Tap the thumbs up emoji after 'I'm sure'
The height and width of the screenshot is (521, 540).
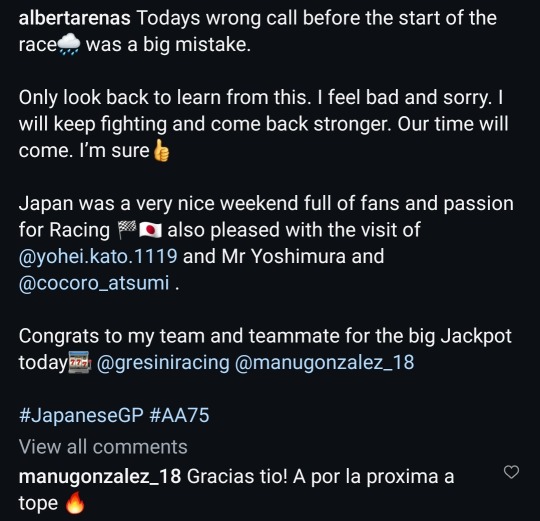coord(161,150)
